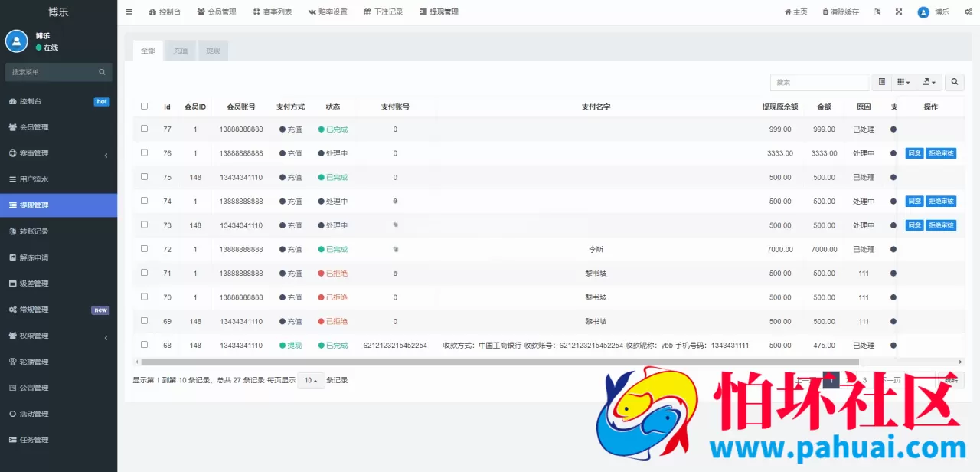
Task: Switch to the 充值 tab
Action: pyautogui.click(x=180, y=51)
